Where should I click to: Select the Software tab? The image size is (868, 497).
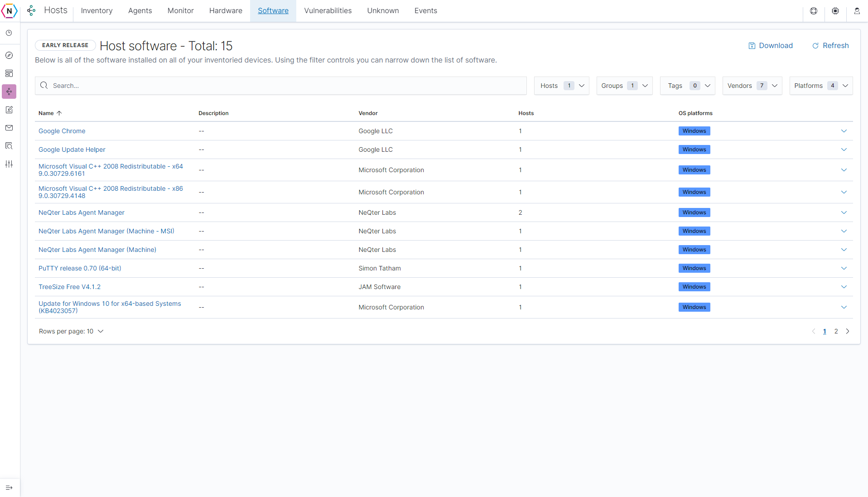273,10
